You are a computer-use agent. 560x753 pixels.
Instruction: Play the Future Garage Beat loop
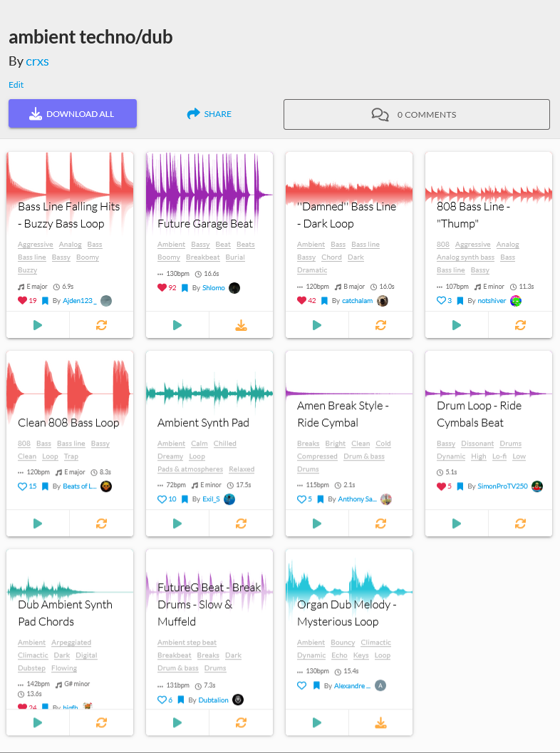click(177, 325)
